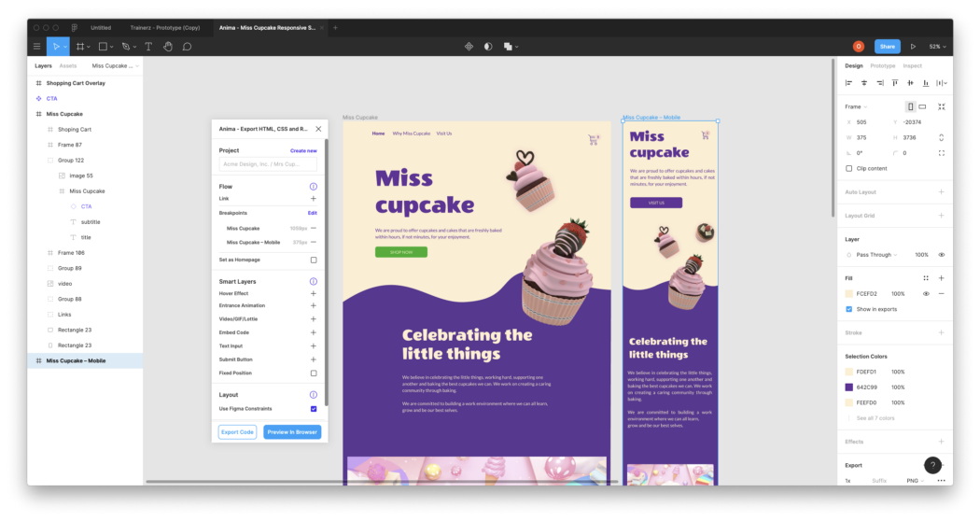Click the Create component icon in toolbar
980x521 pixels.
[469, 47]
